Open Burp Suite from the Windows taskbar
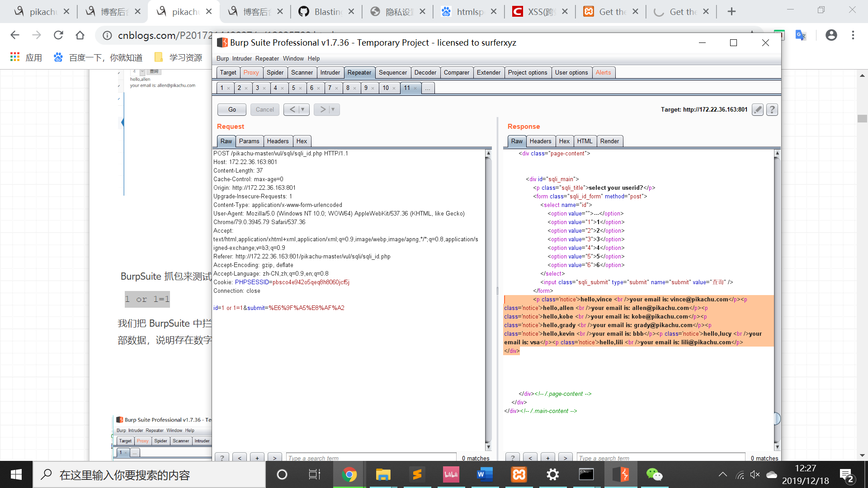This screenshot has width=868, height=488. point(620,474)
